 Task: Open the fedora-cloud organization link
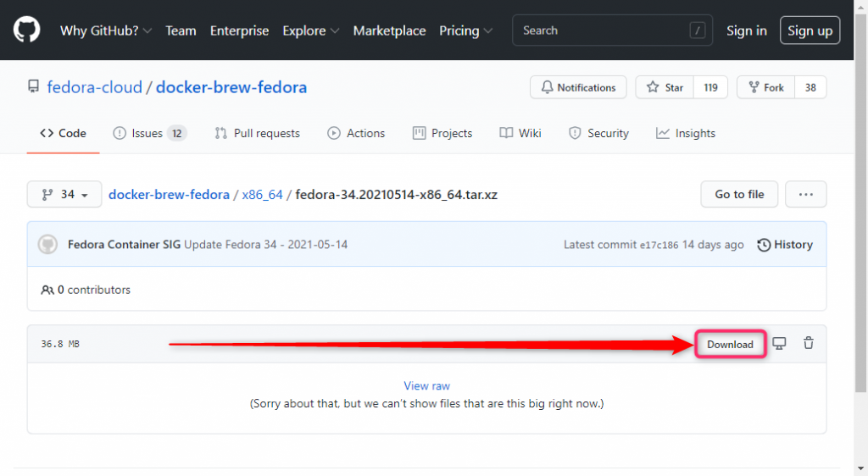95,86
